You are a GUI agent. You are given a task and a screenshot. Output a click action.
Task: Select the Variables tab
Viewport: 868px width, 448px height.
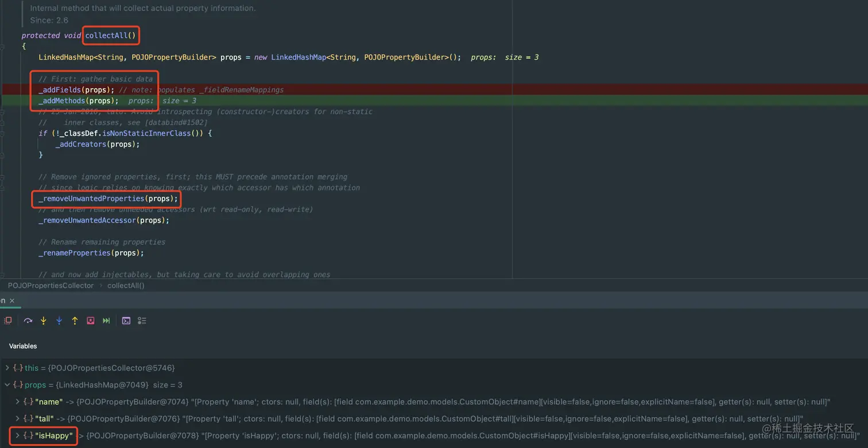pos(23,346)
